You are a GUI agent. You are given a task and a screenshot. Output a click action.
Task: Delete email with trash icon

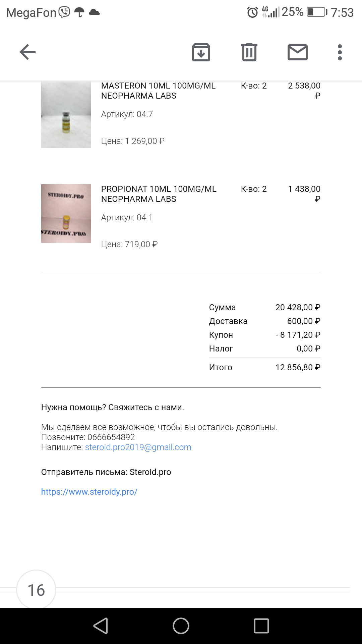(x=249, y=52)
